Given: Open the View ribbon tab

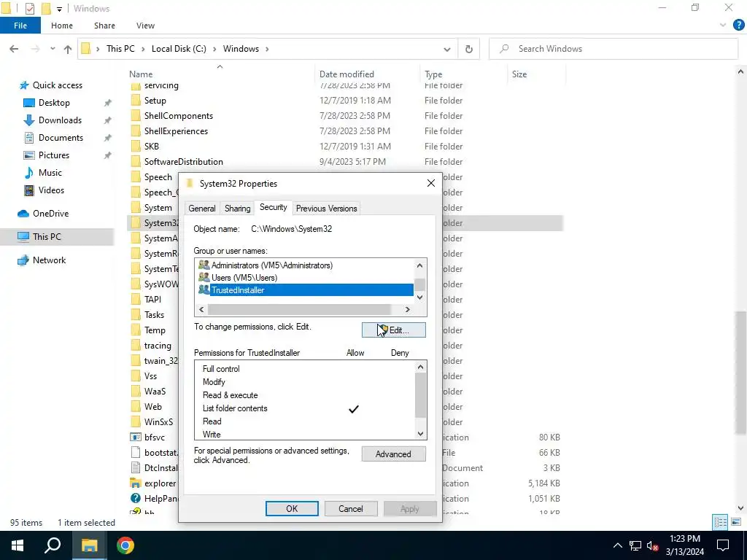Looking at the screenshot, I should (x=145, y=26).
